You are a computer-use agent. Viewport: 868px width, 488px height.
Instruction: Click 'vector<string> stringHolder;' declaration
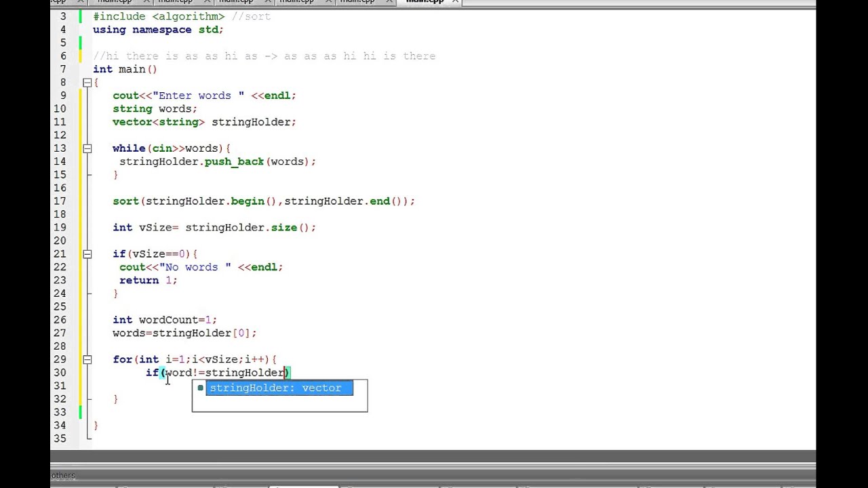[x=204, y=122]
